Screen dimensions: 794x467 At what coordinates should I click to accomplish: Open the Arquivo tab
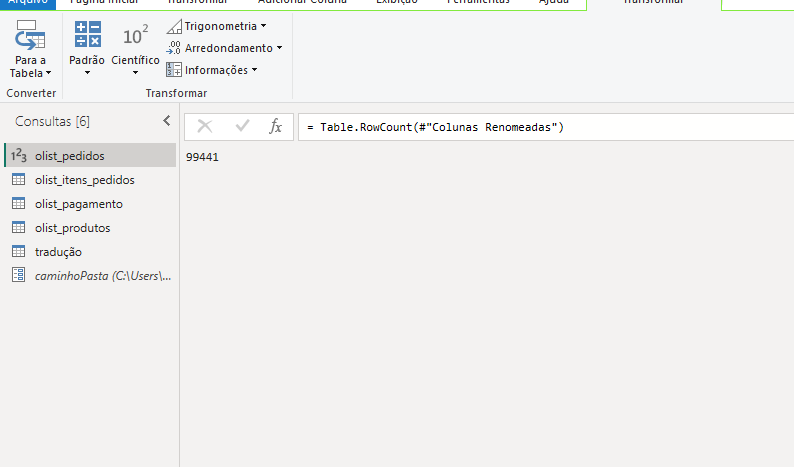(x=28, y=3)
